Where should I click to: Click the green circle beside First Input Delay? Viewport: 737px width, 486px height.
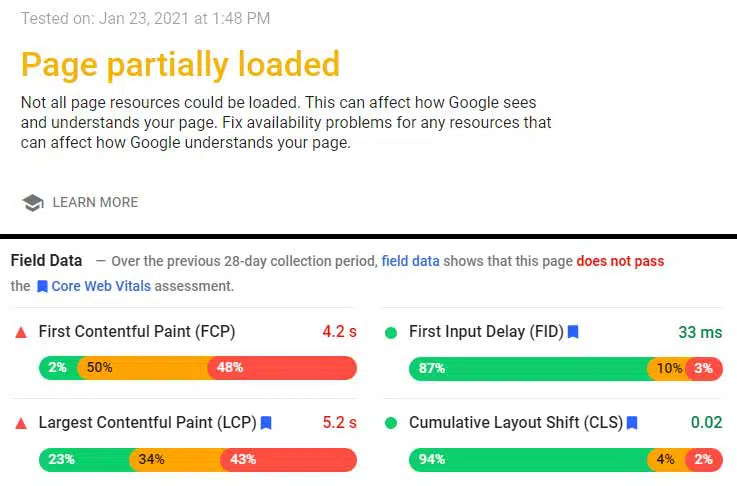pyautogui.click(x=391, y=333)
